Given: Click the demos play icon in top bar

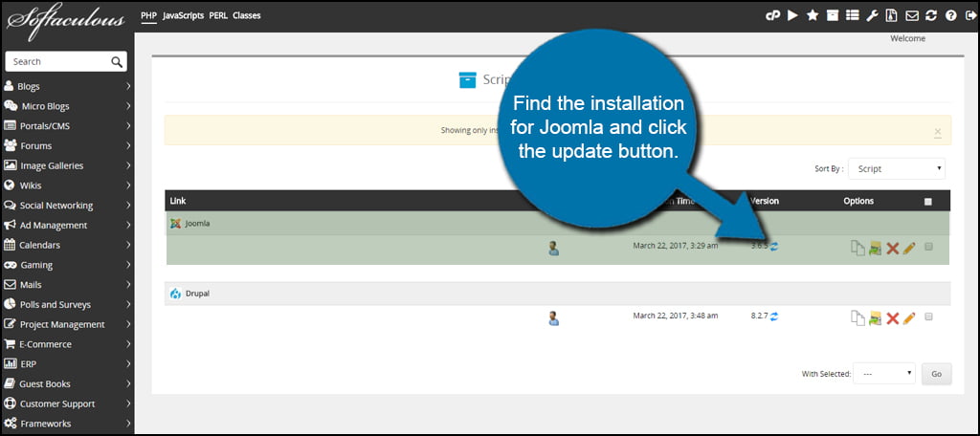Looking at the screenshot, I should point(792,15).
